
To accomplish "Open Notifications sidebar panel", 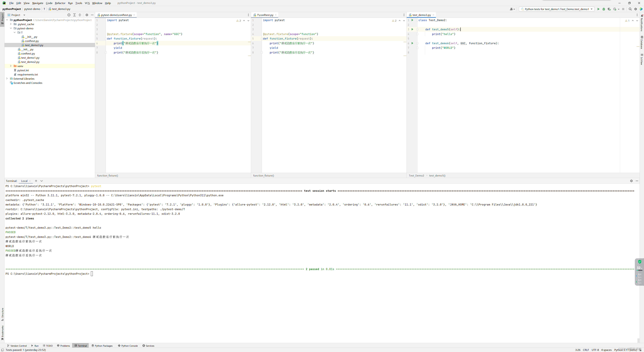I will click(641, 23).
